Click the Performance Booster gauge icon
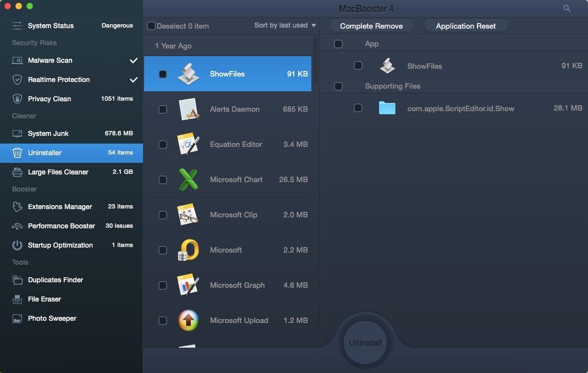Viewport: 588px width, 373px height. (17, 226)
